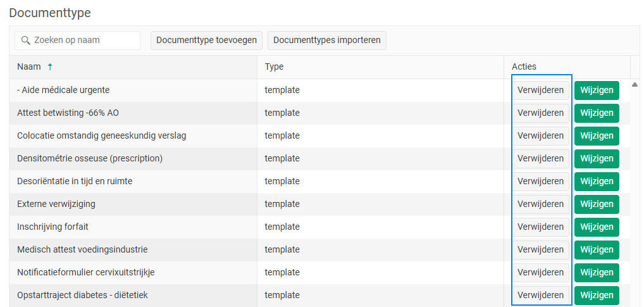
Task: Click the scrollbar up arrow
Action: (635, 85)
